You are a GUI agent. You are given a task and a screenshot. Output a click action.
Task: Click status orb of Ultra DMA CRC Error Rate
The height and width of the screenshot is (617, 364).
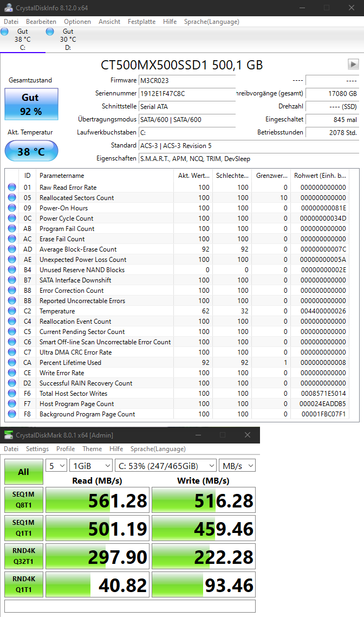pyautogui.click(x=12, y=352)
